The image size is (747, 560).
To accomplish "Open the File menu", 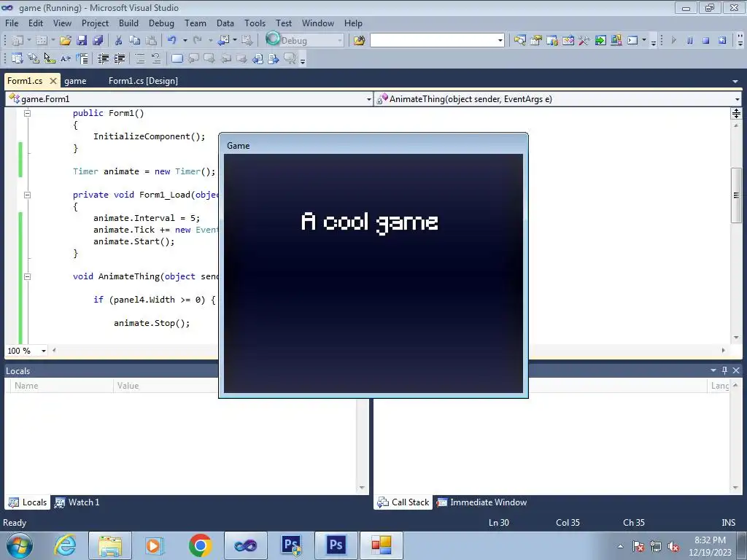I will tap(12, 23).
